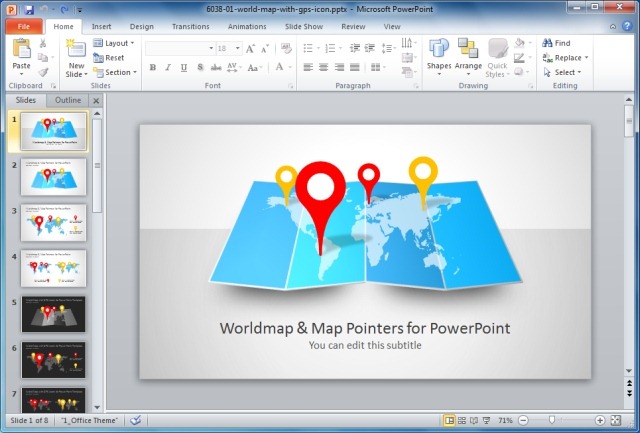Screen dimensions: 640x433
Task: Justify the text
Action: [355, 67]
